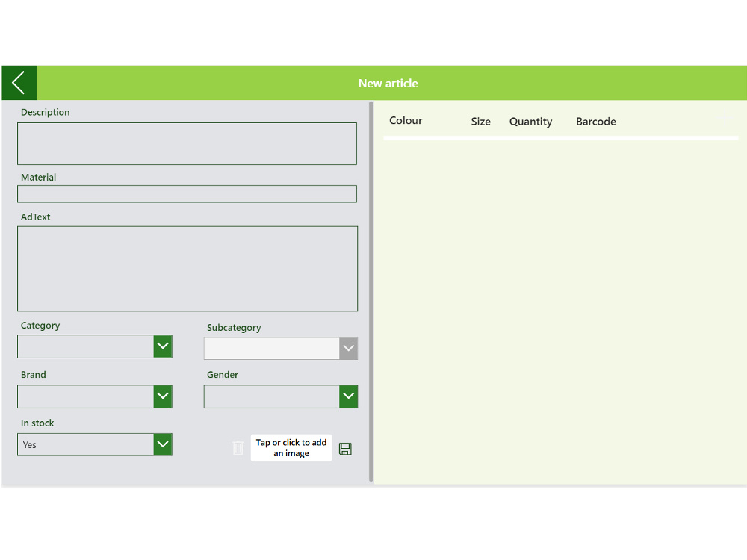This screenshot has height=560, width=747.
Task: Click the AdText label
Action: [x=35, y=217]
